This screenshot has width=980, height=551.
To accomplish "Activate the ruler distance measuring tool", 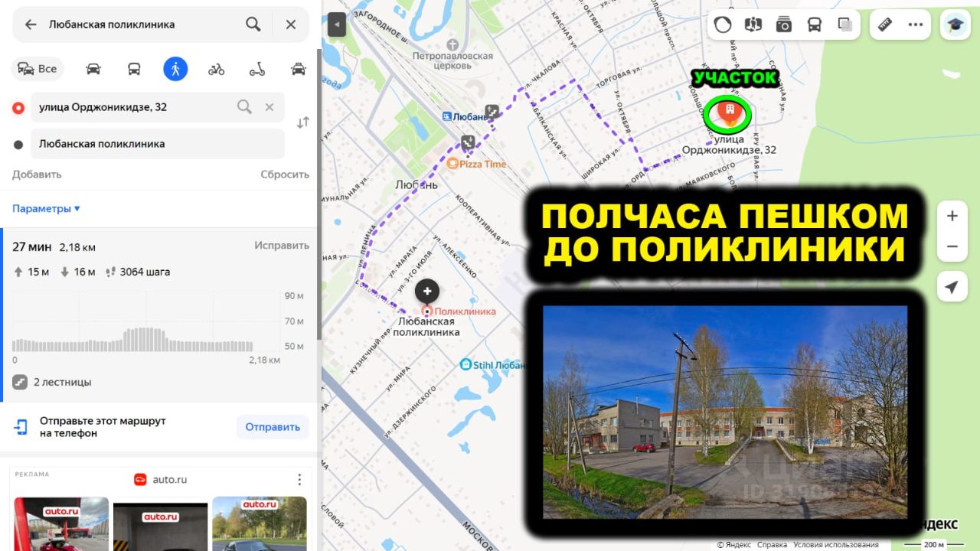I will [885, 24].
